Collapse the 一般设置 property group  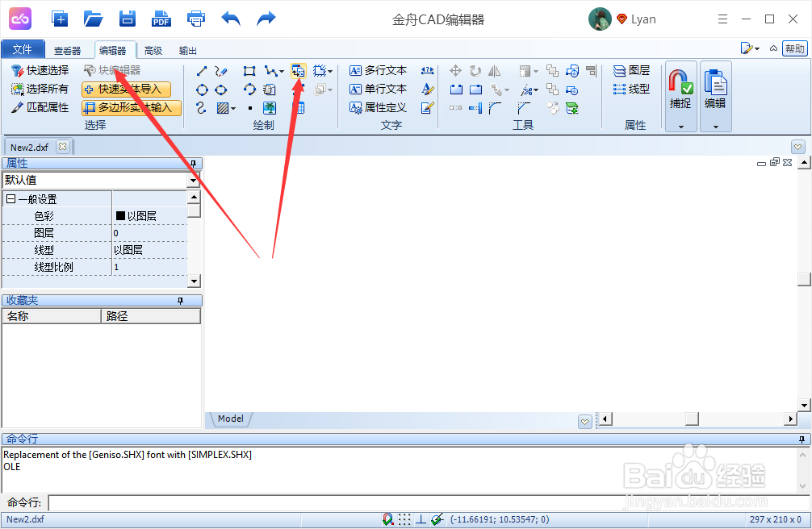click(x=10, y=198)
